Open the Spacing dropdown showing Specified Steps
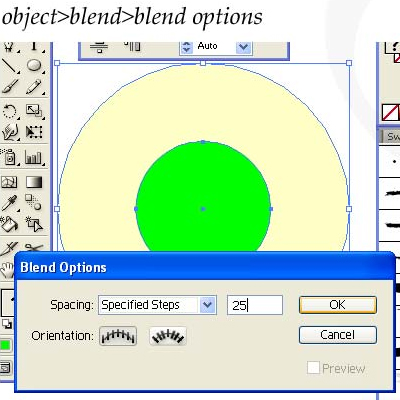 157,305
